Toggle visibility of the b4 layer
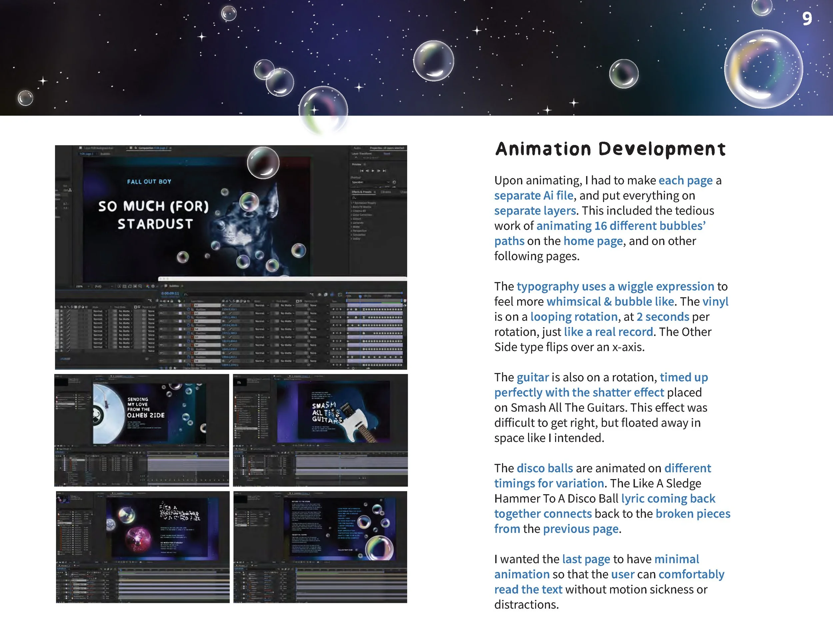 point(161,329)
